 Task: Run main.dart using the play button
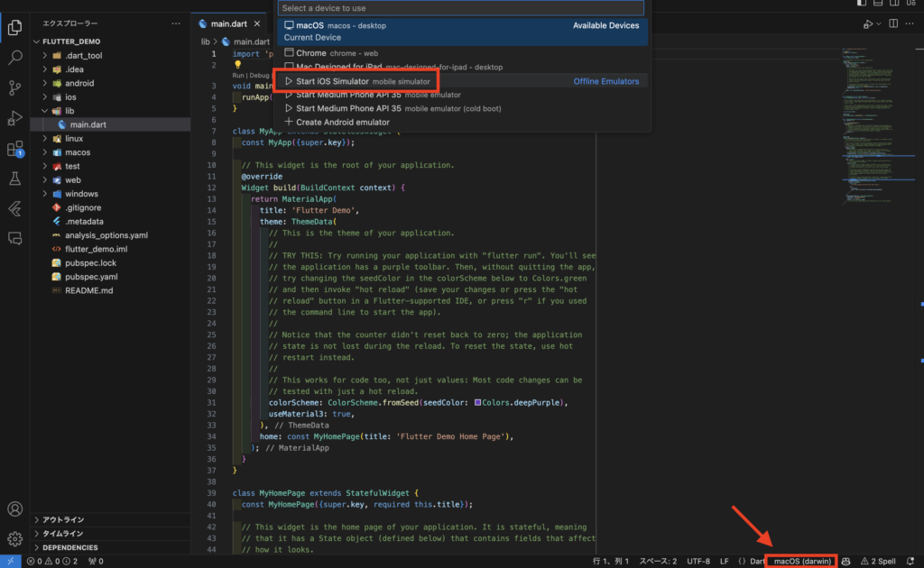click(867, 23)
